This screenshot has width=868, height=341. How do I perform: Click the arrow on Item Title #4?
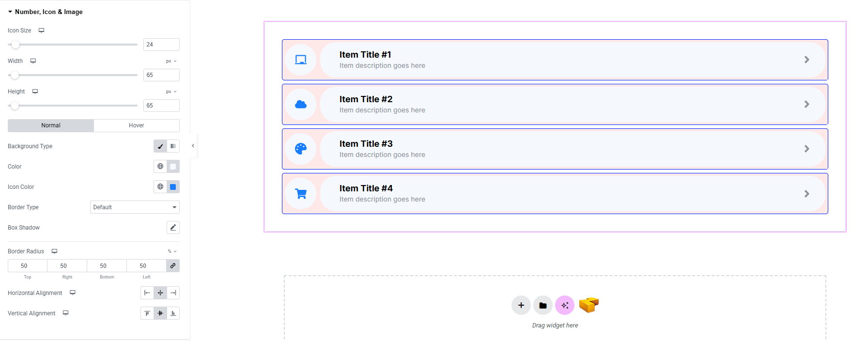coord(806,194)
